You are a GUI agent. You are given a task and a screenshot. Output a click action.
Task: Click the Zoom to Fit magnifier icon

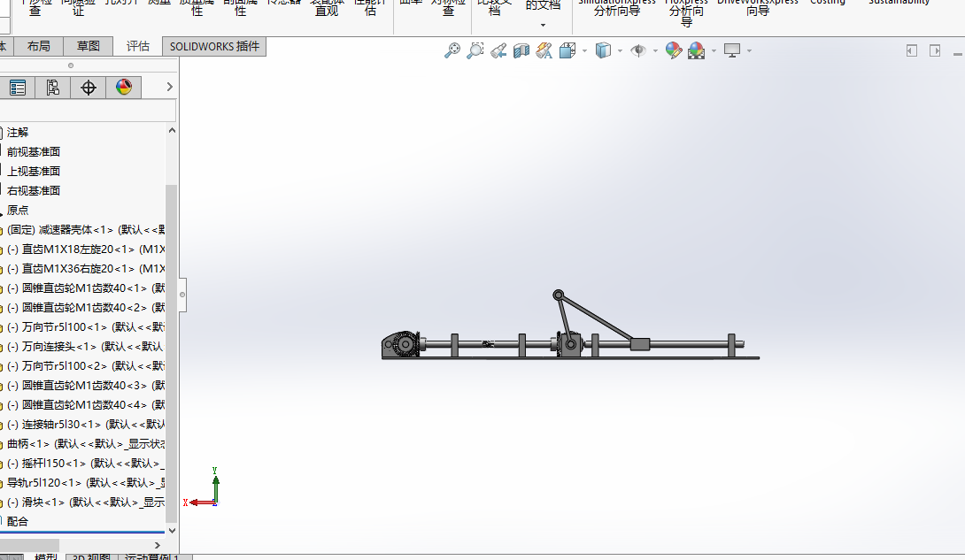pos(452,50)
